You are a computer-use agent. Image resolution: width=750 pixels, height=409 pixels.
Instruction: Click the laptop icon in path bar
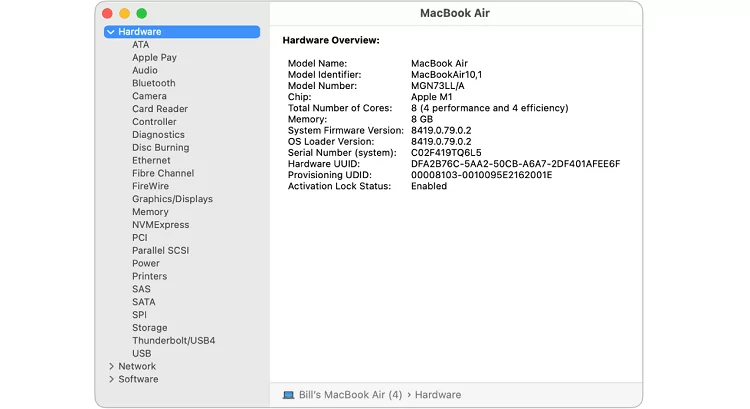click(288, 395)
